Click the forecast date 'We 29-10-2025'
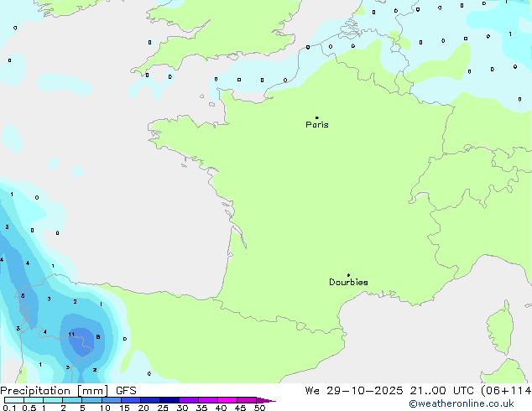 pyautogui.click(x=354, y=391)
